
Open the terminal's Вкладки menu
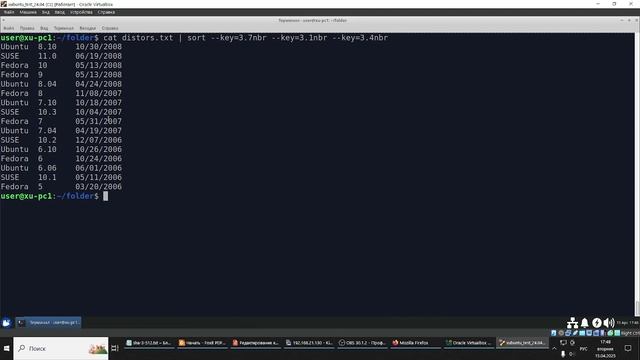point(87,28)
